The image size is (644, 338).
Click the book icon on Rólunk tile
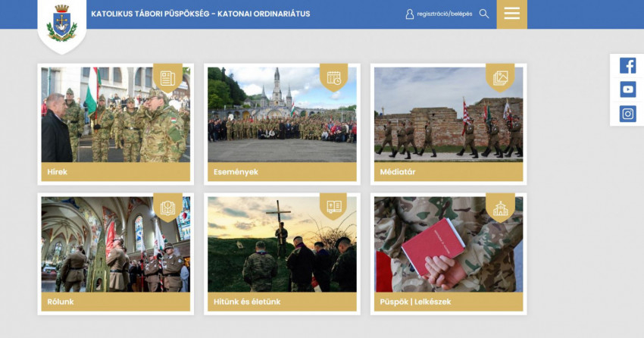click(167, 207)
